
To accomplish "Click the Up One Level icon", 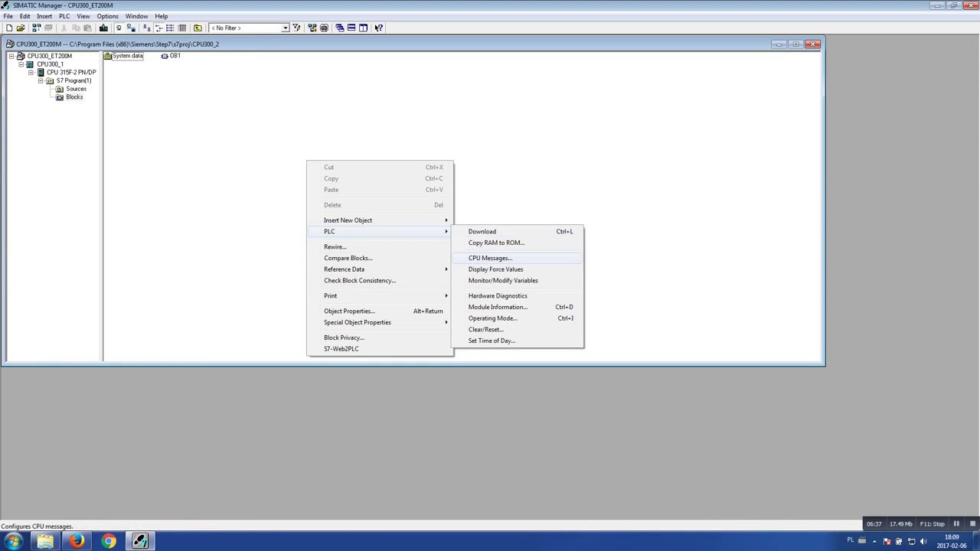I will (198, 28).
